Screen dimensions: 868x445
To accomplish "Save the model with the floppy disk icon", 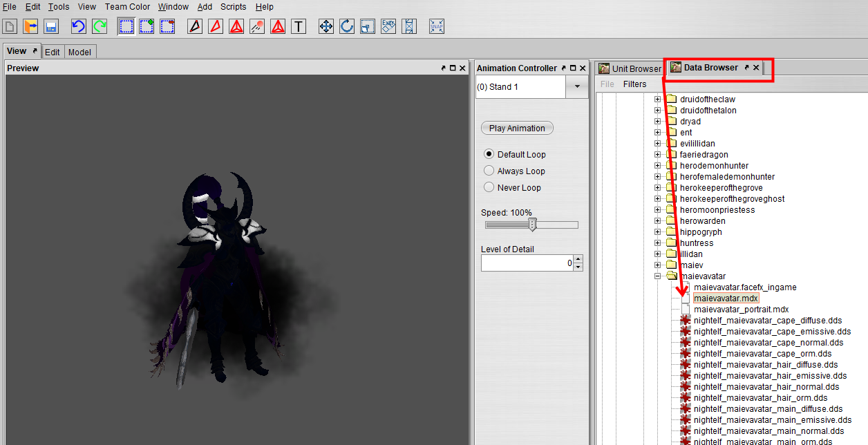I will [x=51, y=26].
